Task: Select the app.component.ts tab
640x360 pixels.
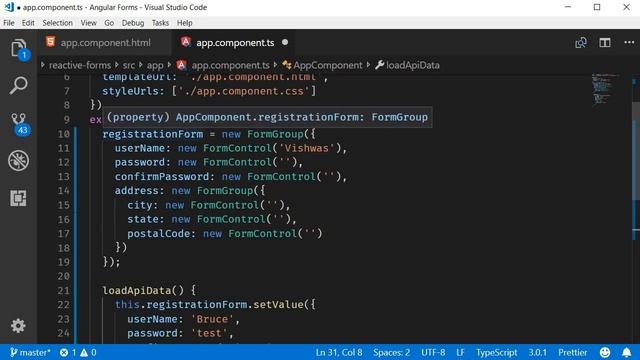Action: point(235,42)
